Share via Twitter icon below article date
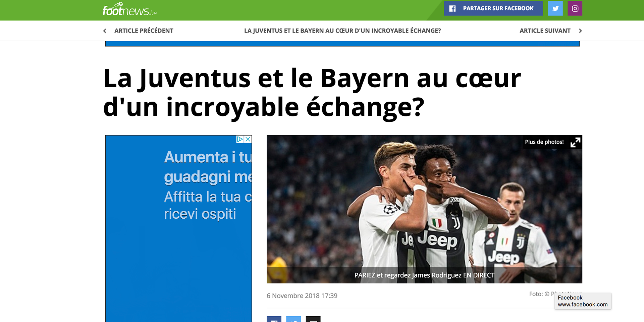 pyautogui.click(x=293, y=319)
